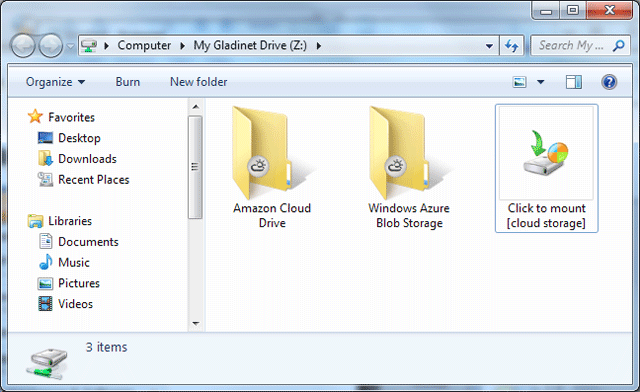Open the address bar history dropdown
640x392 pixels.
(x=489, y=46)
